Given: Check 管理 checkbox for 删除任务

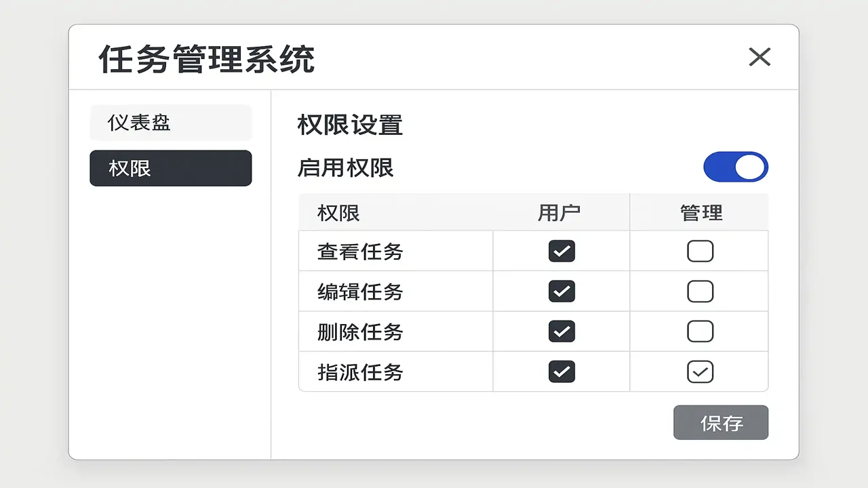Looking at the screenshot, I should pyautogui.click(x=700, y=331).
